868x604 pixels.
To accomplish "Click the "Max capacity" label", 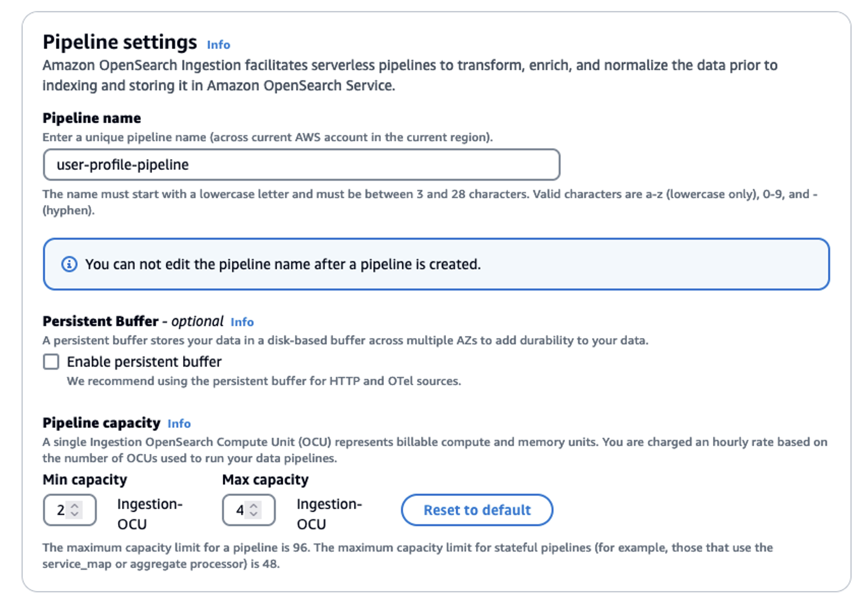I will point(265,479).
